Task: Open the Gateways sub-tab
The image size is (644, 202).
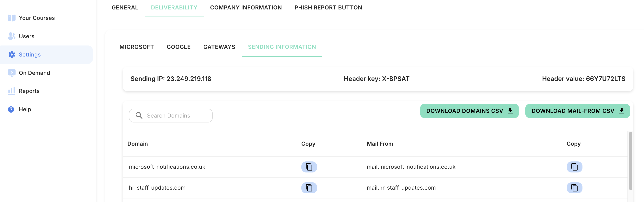Action: pyautogui.click(x=219, y=47)
